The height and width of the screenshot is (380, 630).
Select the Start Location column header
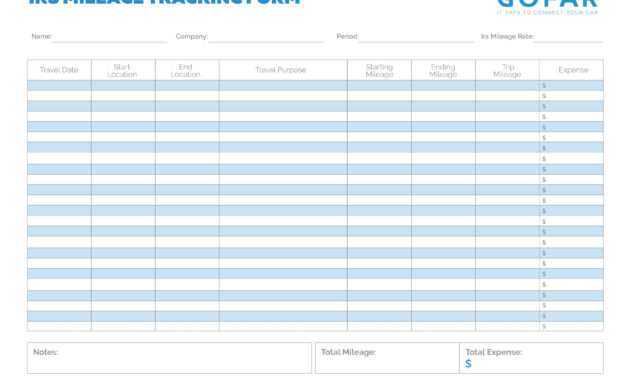[123, 70]
